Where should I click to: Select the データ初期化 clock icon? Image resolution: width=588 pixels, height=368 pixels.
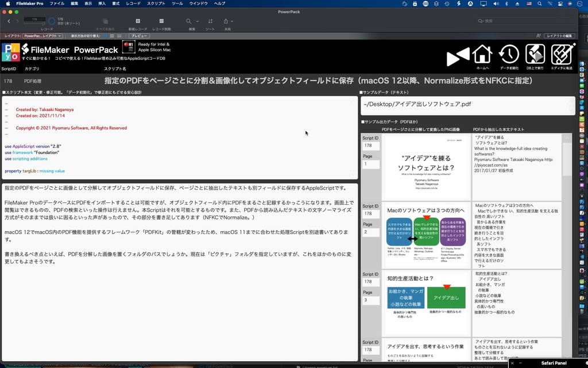click(509, 55)
